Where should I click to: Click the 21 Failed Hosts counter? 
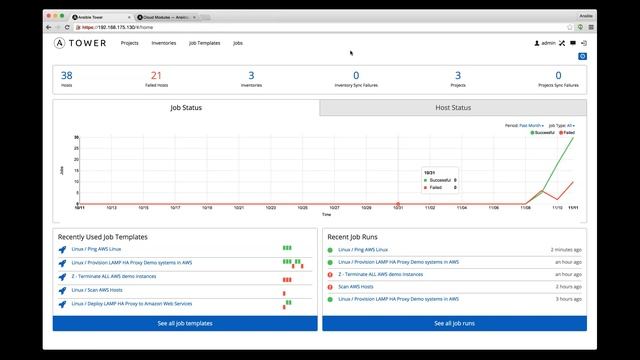pyautogui.click(x=156, y=79)
